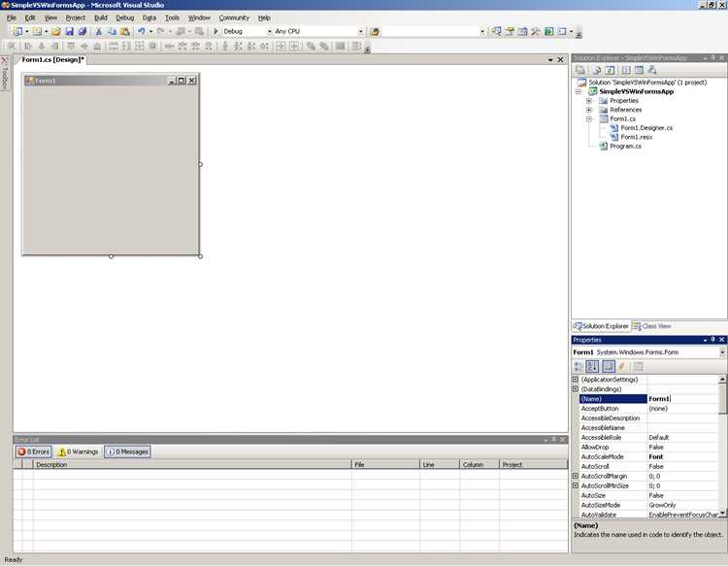Click the Project column header in Error List

coord(534,464)
